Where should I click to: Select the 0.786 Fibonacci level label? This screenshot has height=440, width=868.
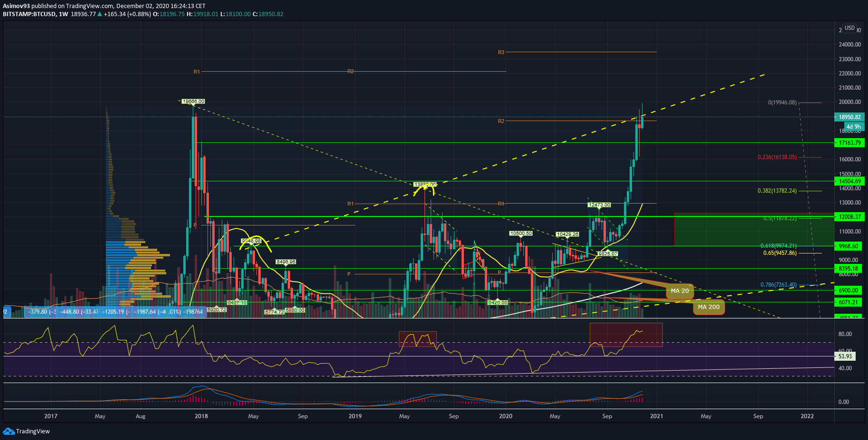pos(778,285)
